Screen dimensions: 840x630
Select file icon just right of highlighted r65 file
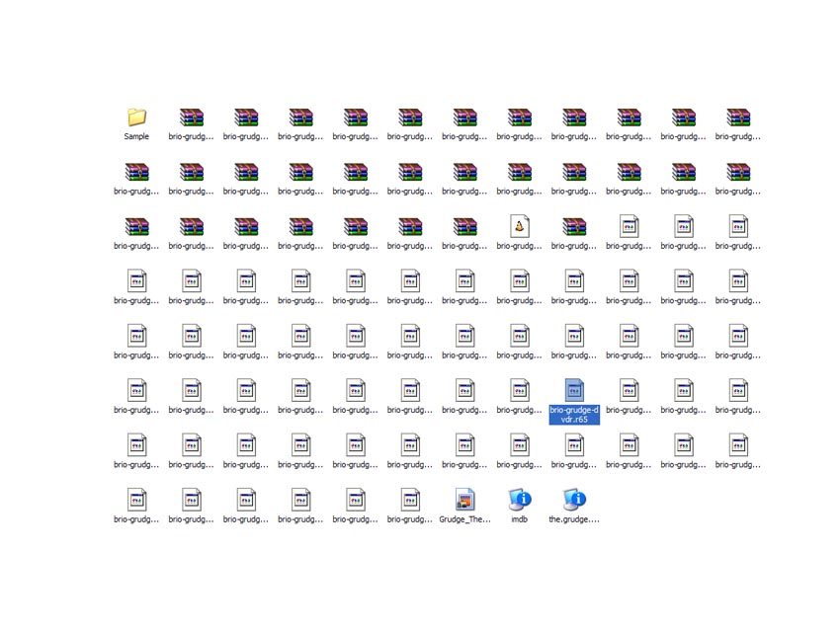coord(629,390)
